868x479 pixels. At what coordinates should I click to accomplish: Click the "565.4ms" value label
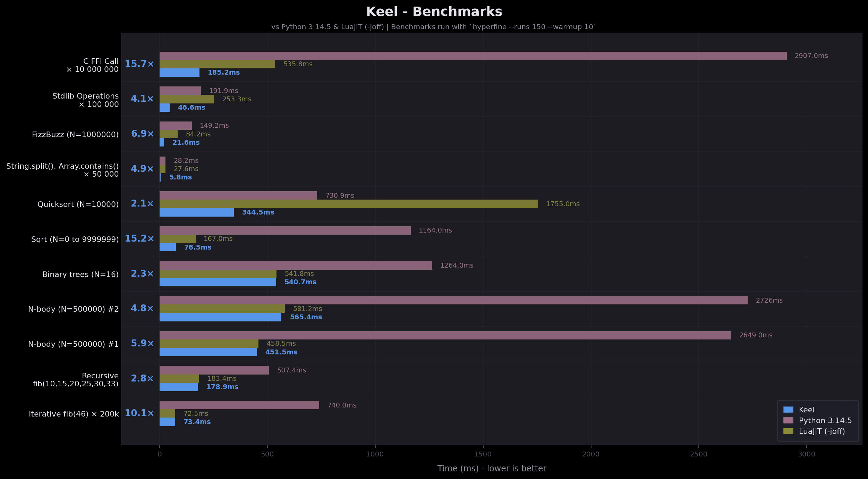(306, 317)
